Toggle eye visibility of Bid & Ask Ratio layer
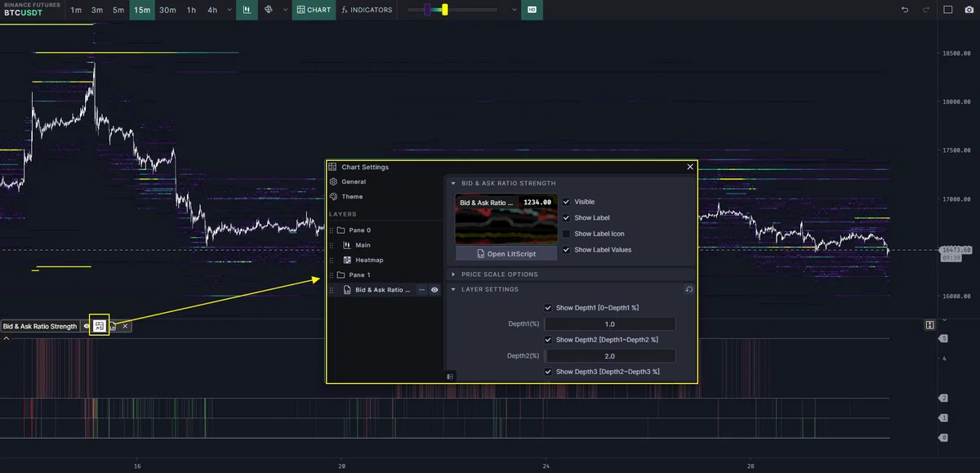 (x=434, y=289)
